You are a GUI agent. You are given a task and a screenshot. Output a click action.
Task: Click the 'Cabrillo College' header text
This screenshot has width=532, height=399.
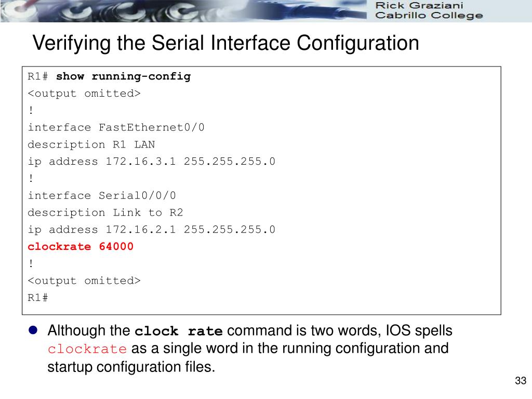(429, 16)
